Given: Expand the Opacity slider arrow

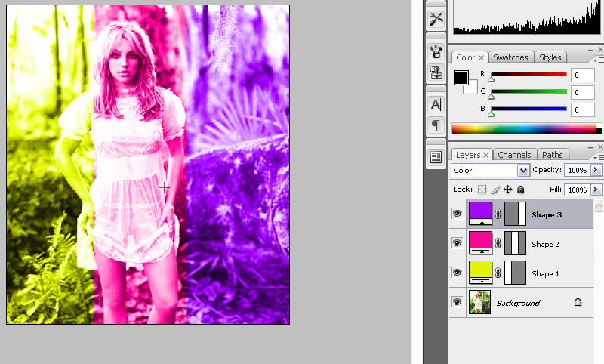Looking at the screenshot, I should click(596, 171).
